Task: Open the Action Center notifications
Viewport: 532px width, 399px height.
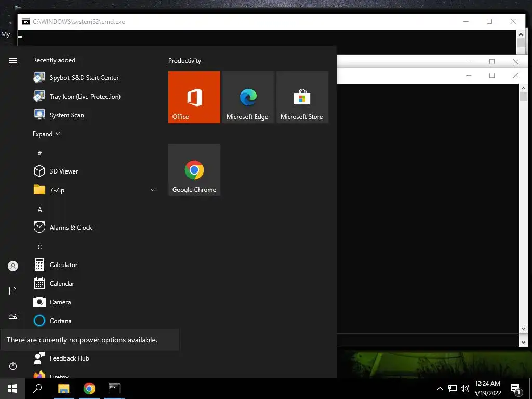Action: [x=515, y=389]
